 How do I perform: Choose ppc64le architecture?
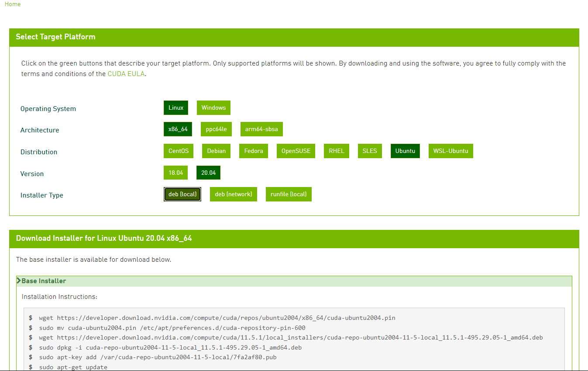tap(216, 129)
